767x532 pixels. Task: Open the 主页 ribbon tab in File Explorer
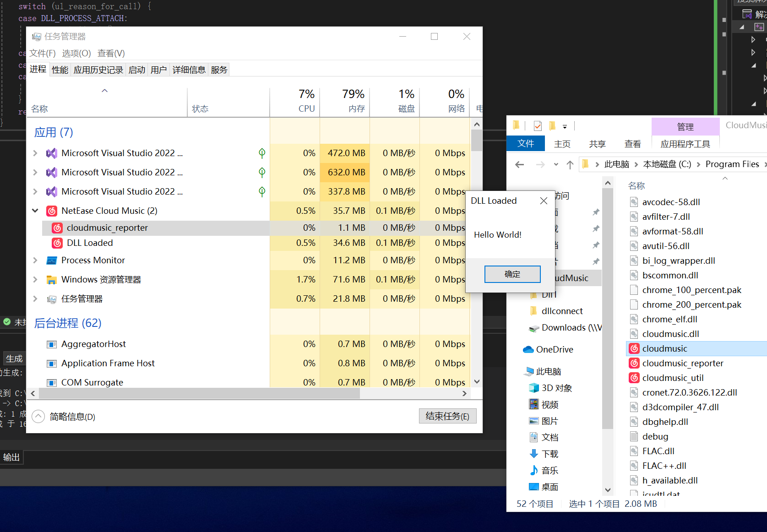pyautogui.click(x=562, y=144)
